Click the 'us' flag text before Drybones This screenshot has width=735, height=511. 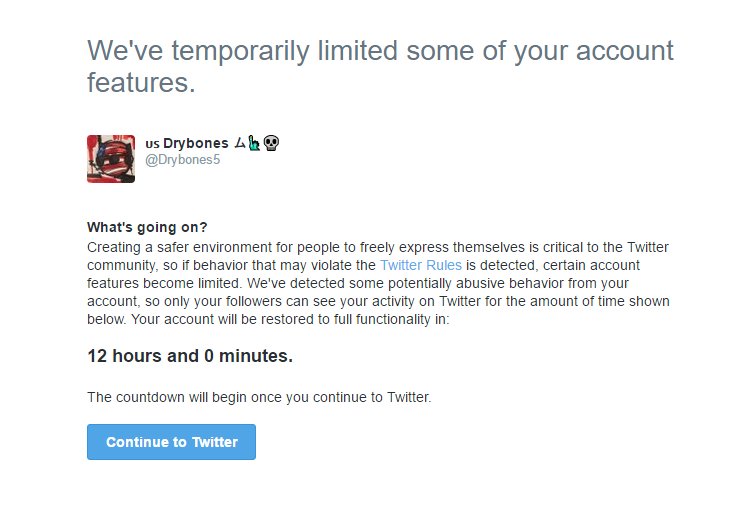[152, 144]
